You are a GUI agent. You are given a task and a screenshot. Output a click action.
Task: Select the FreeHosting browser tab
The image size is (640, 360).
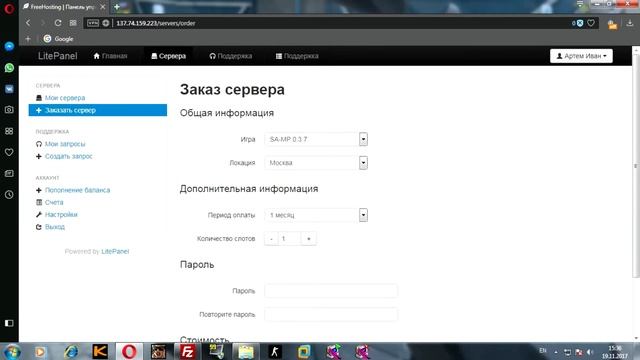coord(63,7)
